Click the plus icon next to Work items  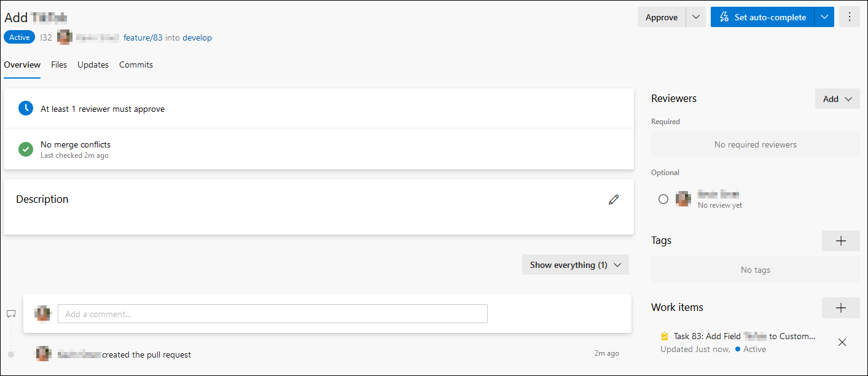(x=840, y=308)
